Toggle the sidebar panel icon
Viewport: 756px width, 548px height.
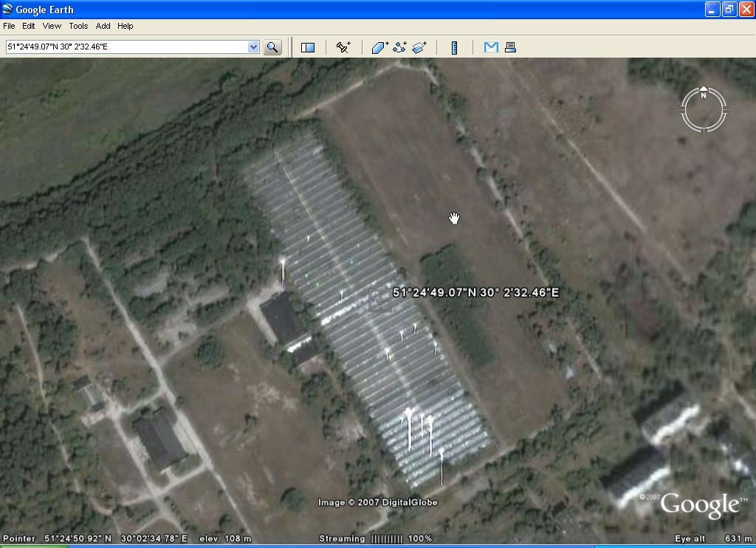[308, 47]
